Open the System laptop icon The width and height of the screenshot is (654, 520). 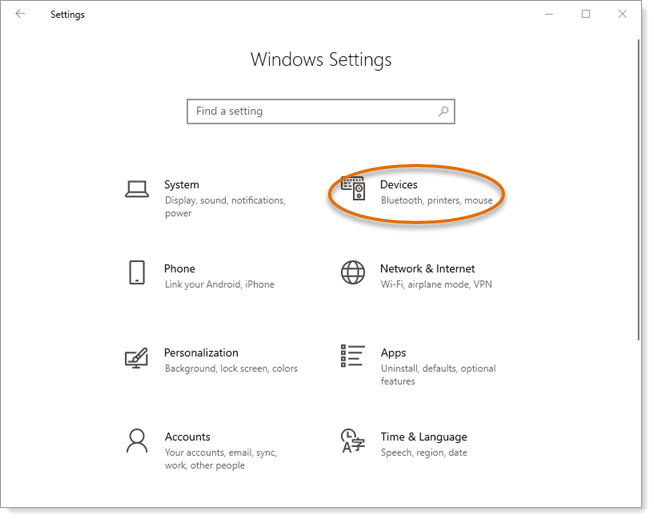click(x=137, y=189)
